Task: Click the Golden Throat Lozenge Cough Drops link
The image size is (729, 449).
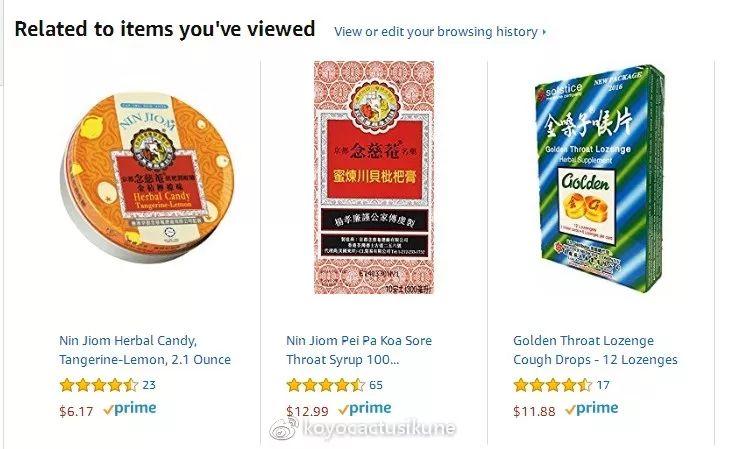Action: coord(595,350)
